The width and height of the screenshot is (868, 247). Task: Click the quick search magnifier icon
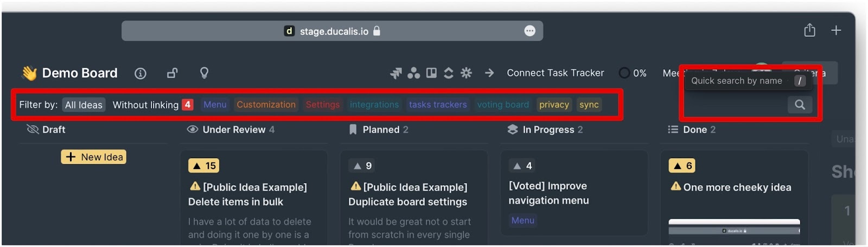800,105
